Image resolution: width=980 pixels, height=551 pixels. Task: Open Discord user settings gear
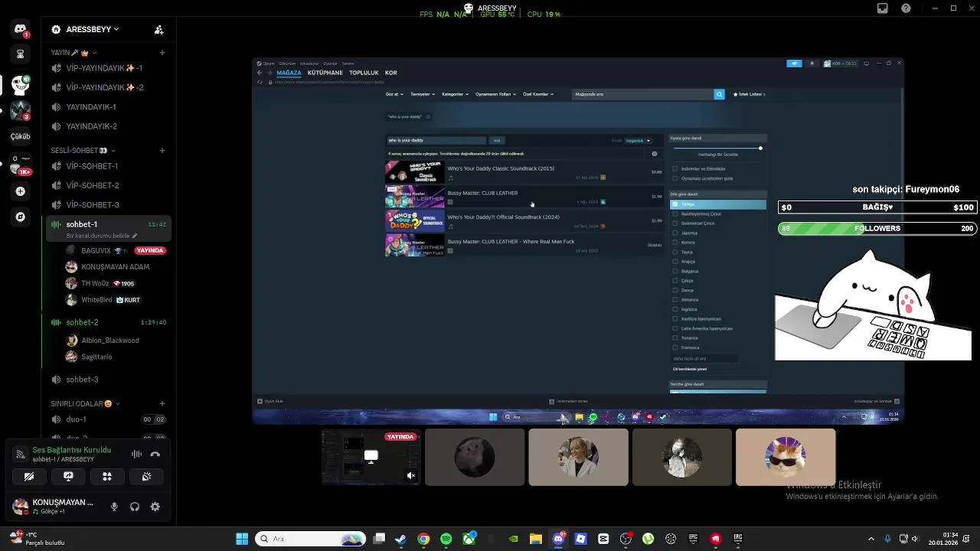pos(155,507)
